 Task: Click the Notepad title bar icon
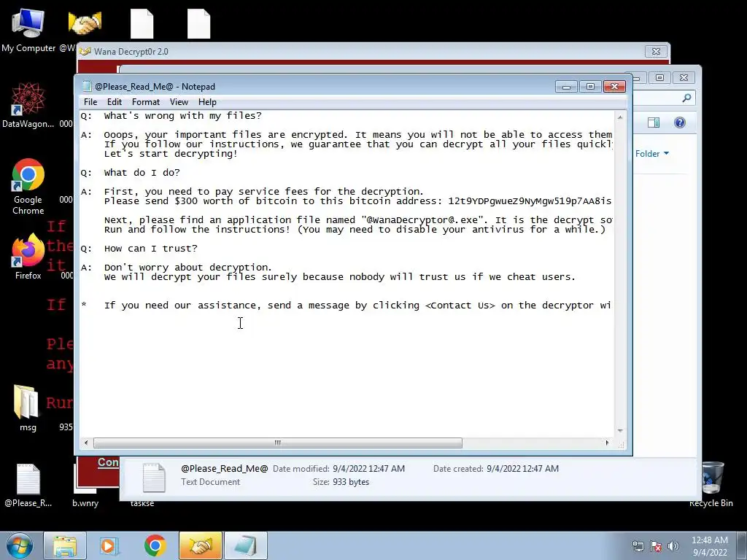87,86
